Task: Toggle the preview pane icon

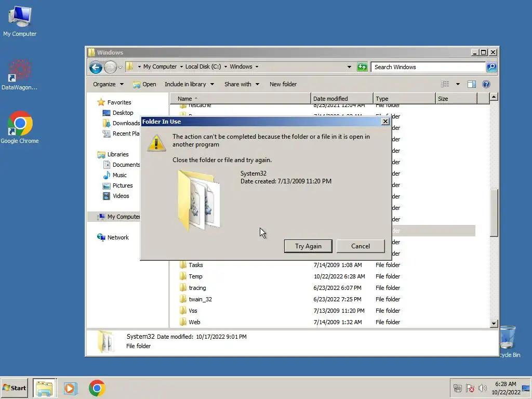Action: point(472,84)
